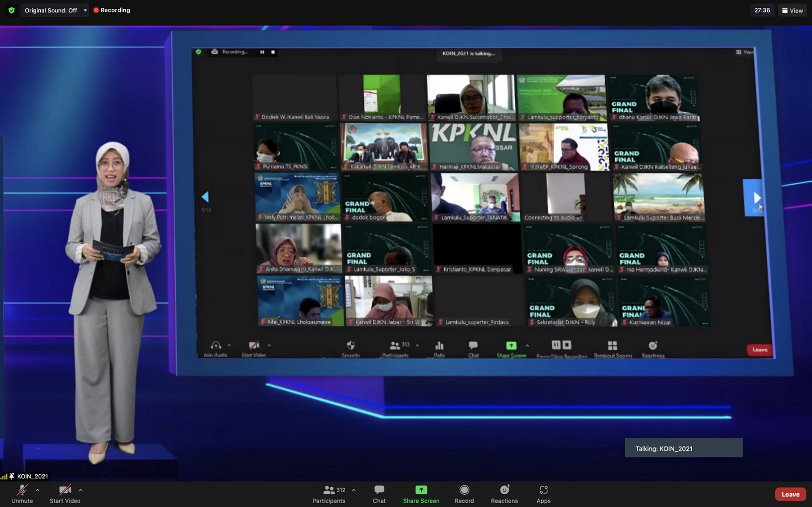The width and height of the screenshot is (812, 507).
Task: Open the Participants panel
Action: click(x=329, y=494)
